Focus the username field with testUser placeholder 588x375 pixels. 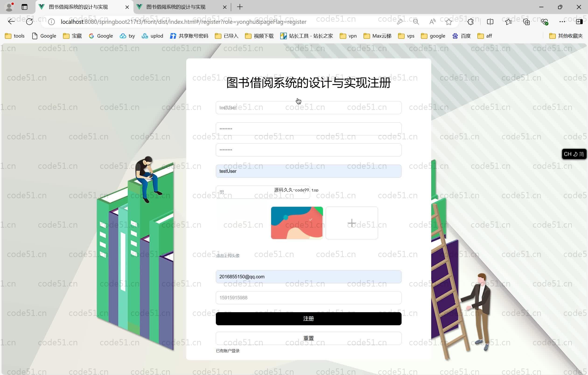pos(308,107)
